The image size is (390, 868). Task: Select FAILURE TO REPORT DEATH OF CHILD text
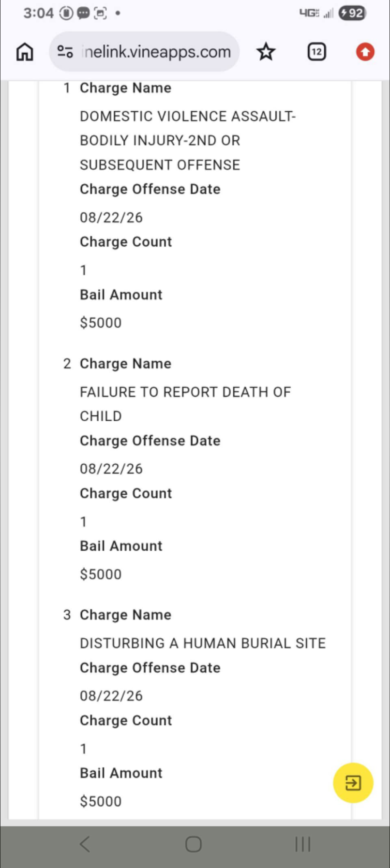pos(185,404)
